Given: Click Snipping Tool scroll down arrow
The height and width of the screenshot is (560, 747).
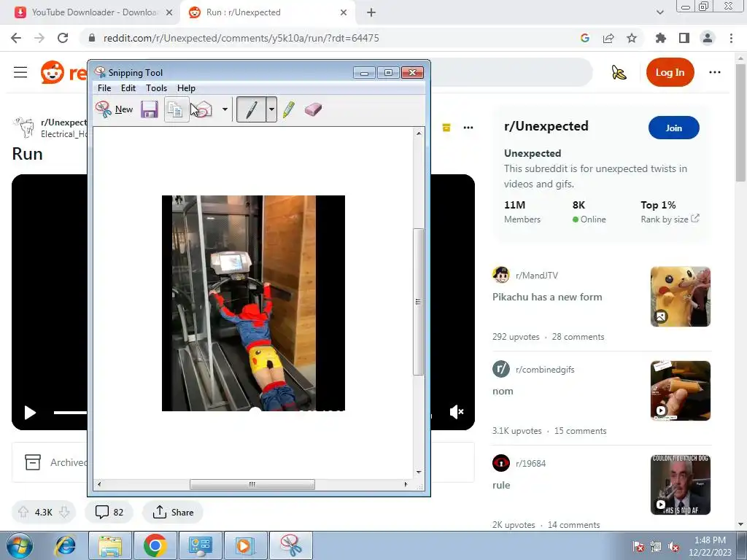Looking at the screenshot, I should click(x=418, y=472).
